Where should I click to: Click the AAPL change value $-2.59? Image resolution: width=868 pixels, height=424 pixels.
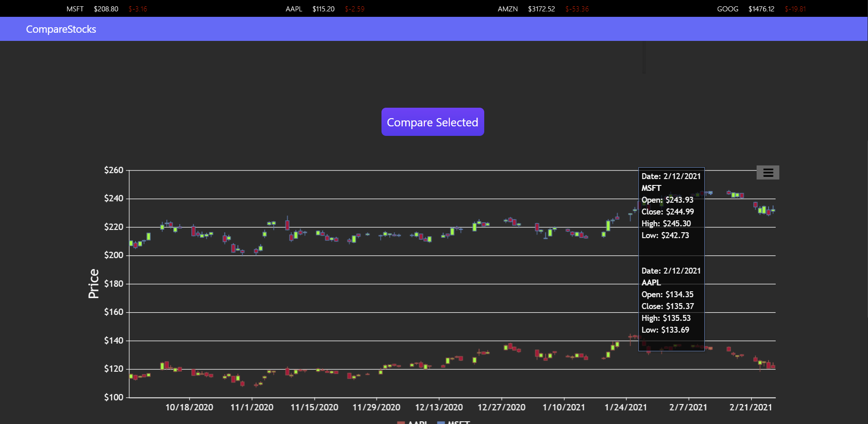[x=355, y=9]
